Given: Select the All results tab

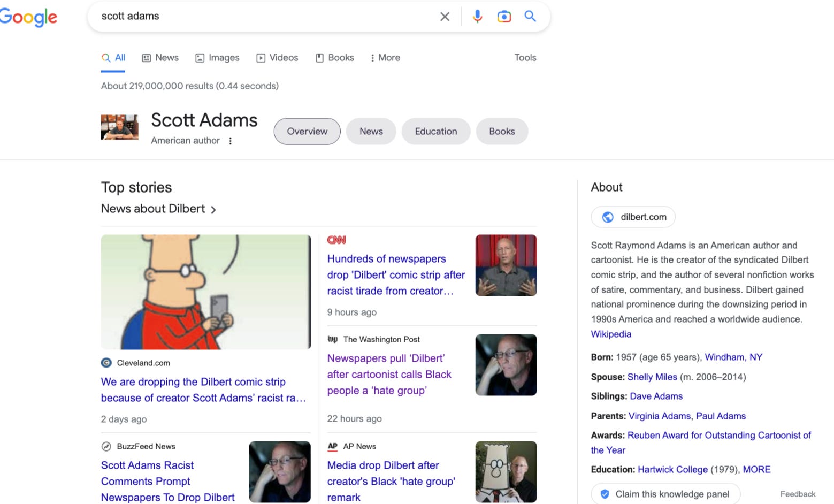Looking at the screenshot, I should pyautogui.click(x=113, y=58).
